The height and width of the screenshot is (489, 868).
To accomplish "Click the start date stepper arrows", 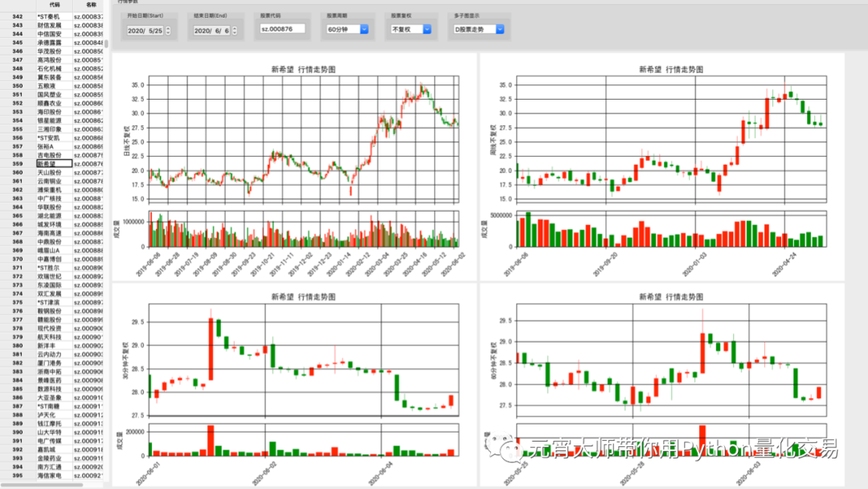I will point(168,31).
